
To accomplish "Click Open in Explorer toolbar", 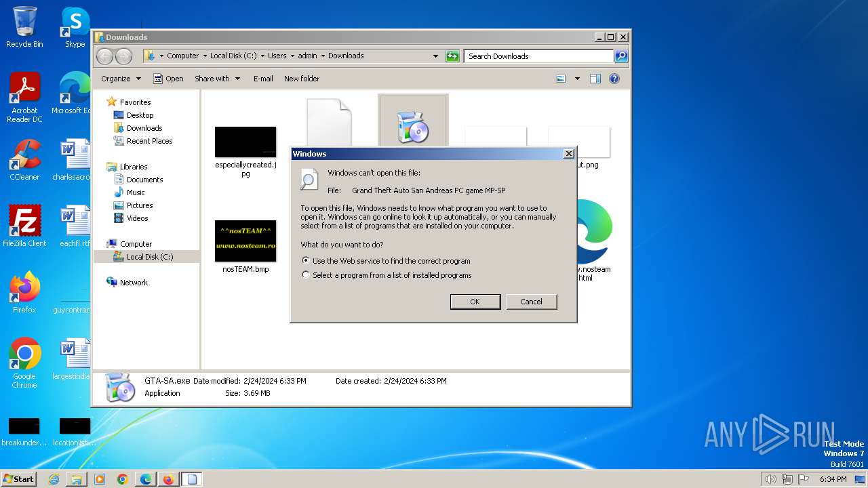I will click(x=168, y=79).
